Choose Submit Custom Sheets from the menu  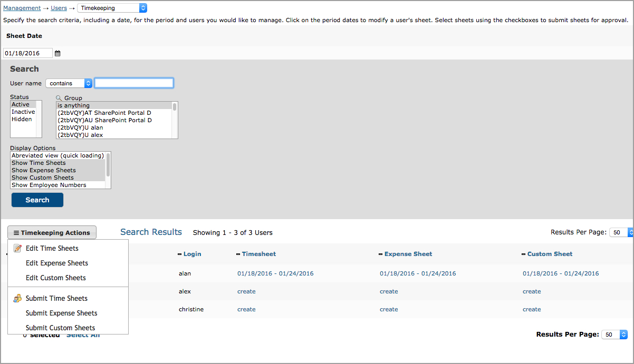click(61, 328)
